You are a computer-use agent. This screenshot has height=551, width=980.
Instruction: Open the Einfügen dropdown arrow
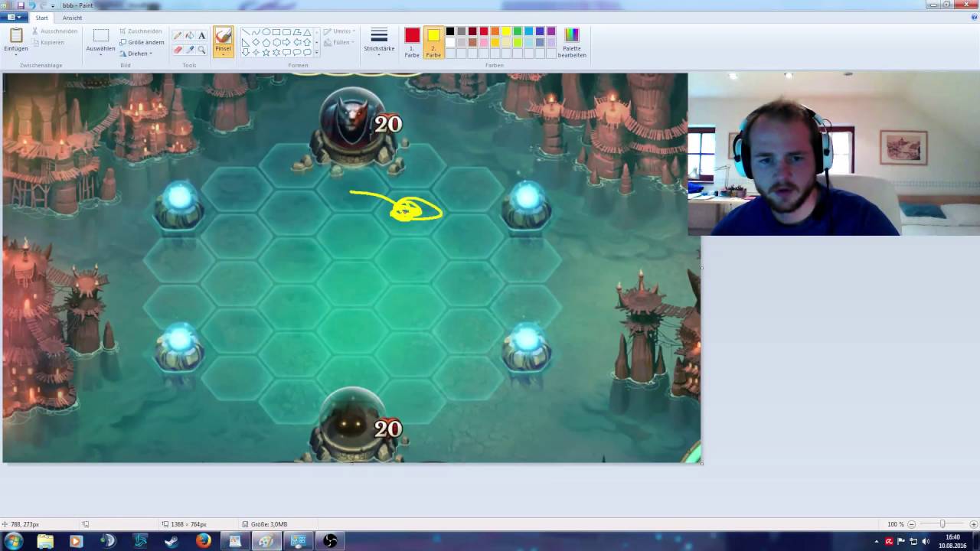[16, 55]
